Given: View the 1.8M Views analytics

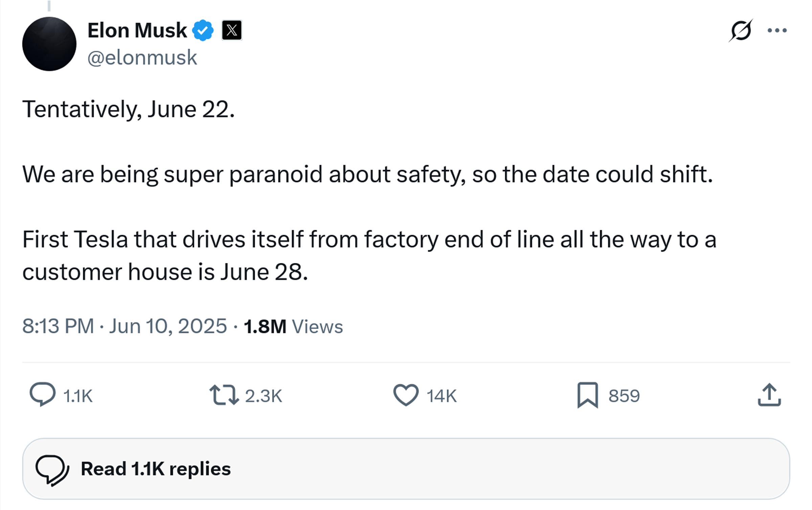Looking at the screenshot, I should pos(293,327).
